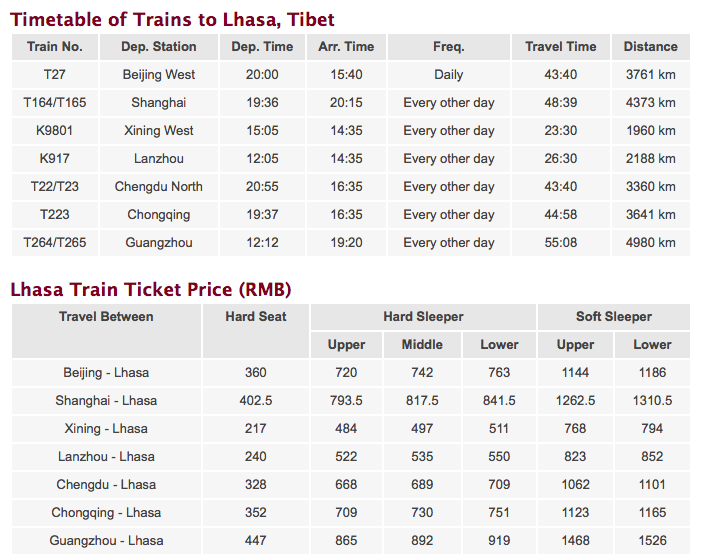The height and width of the screenshot is (557, 711).
Task: Click the 'Xining West' station cell
Action: [159, 131]
